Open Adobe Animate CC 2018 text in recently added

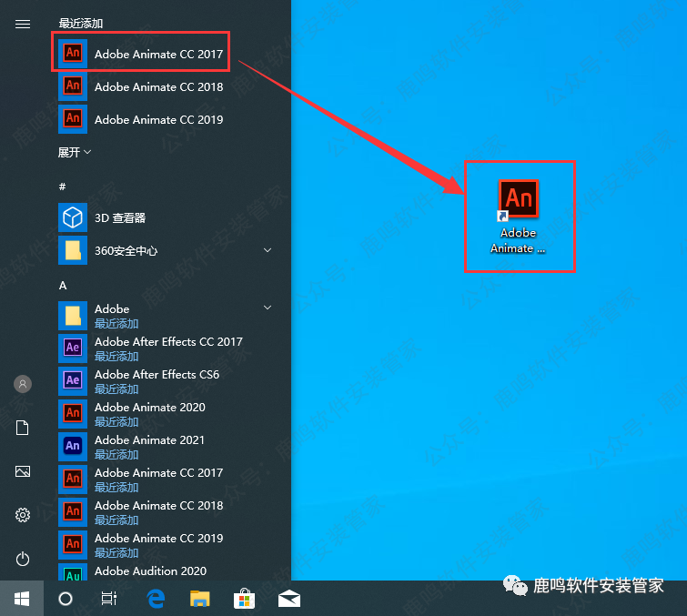click(159, 87)
